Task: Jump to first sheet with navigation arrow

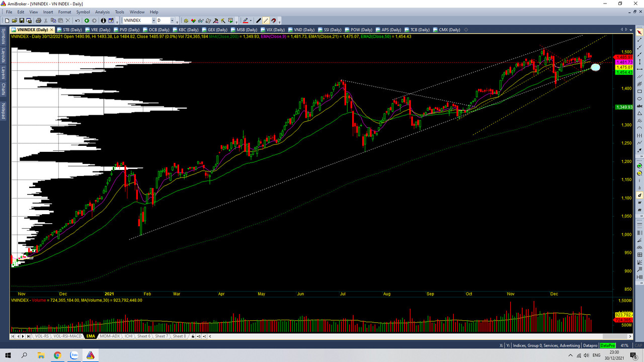Action: [x=13, y=336]
